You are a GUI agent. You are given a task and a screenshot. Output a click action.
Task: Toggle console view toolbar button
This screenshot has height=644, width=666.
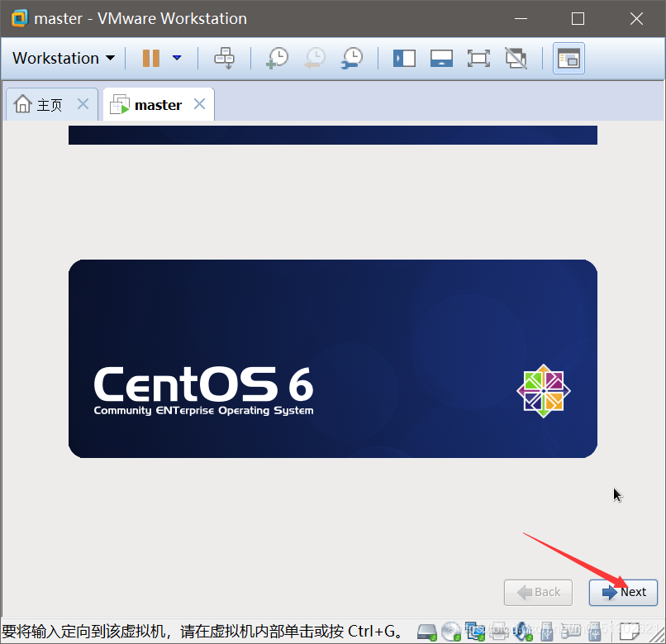click(568, 58)
